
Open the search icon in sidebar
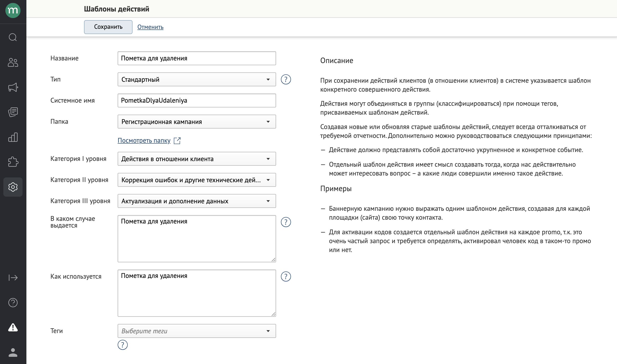tap(13, 37)
